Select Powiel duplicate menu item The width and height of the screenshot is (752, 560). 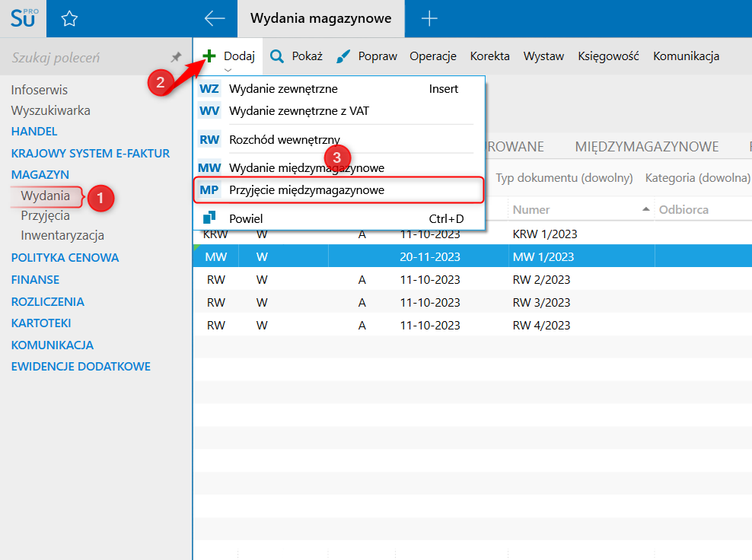(245, 219)
